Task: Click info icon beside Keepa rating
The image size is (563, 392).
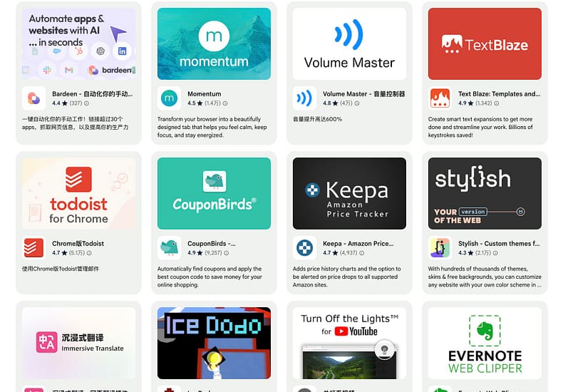Action: click(x=361, y=253)
